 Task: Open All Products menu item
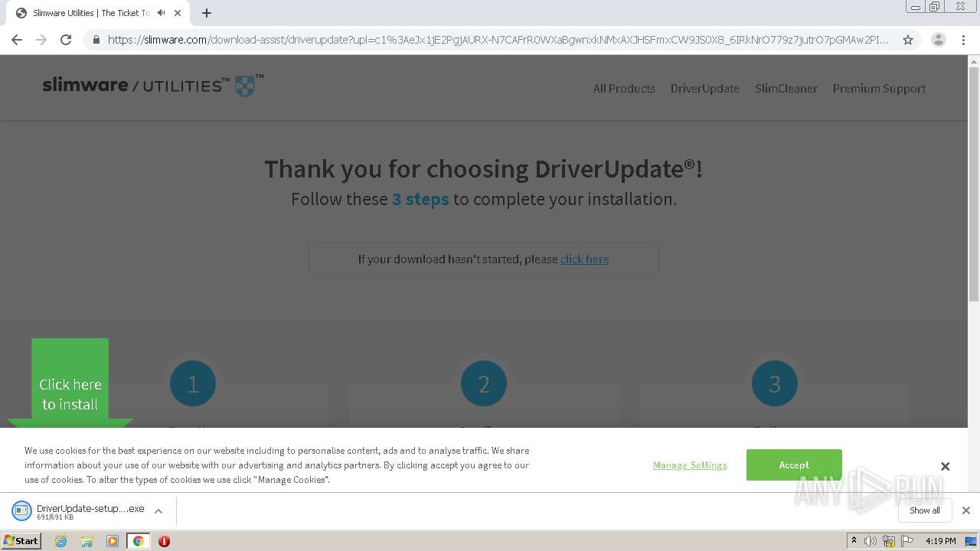pos(624,88)
